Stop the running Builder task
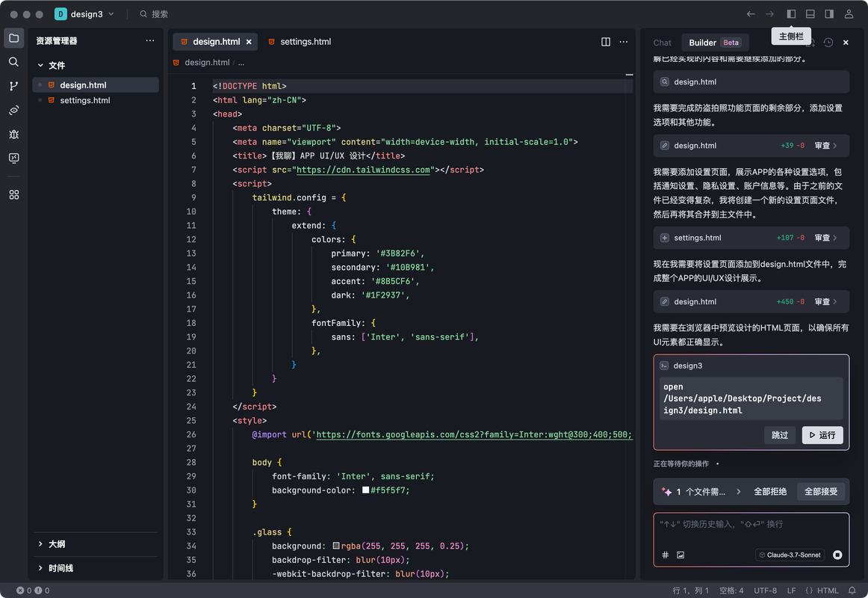The width and height of the screenshot is (868, 598). coord(837,555)
